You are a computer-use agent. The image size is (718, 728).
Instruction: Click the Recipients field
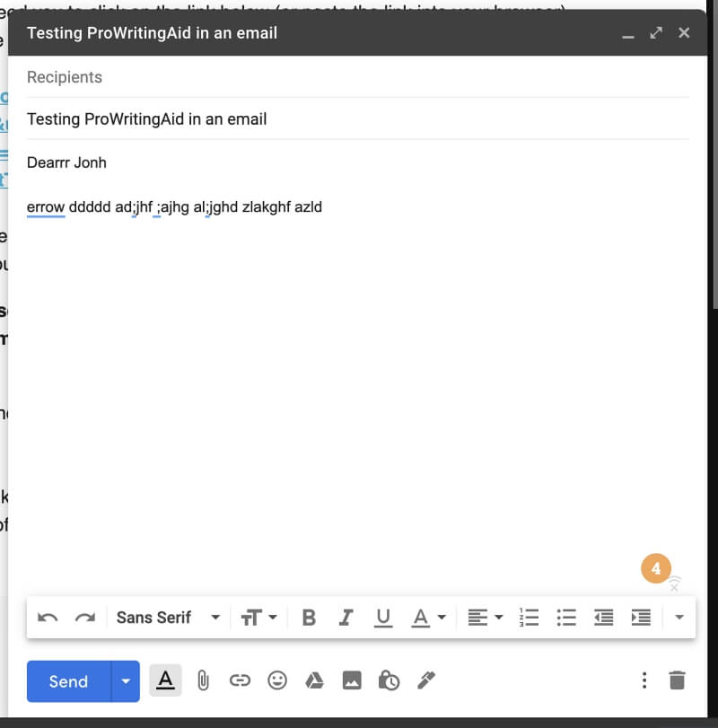point(357,77)
